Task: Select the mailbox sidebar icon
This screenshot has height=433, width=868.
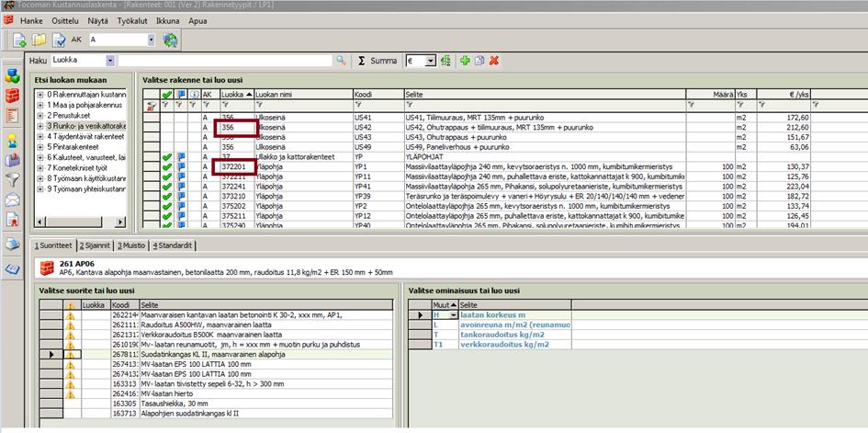Action: coord(12,160)
